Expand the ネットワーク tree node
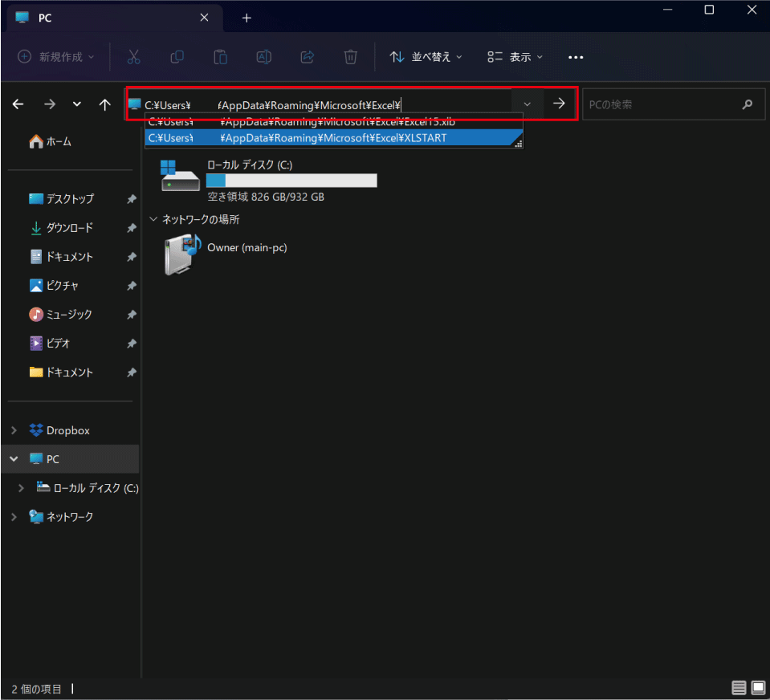The height and width of the screenshot is (700, 770). pyautogui.click(x=14, y=517)
